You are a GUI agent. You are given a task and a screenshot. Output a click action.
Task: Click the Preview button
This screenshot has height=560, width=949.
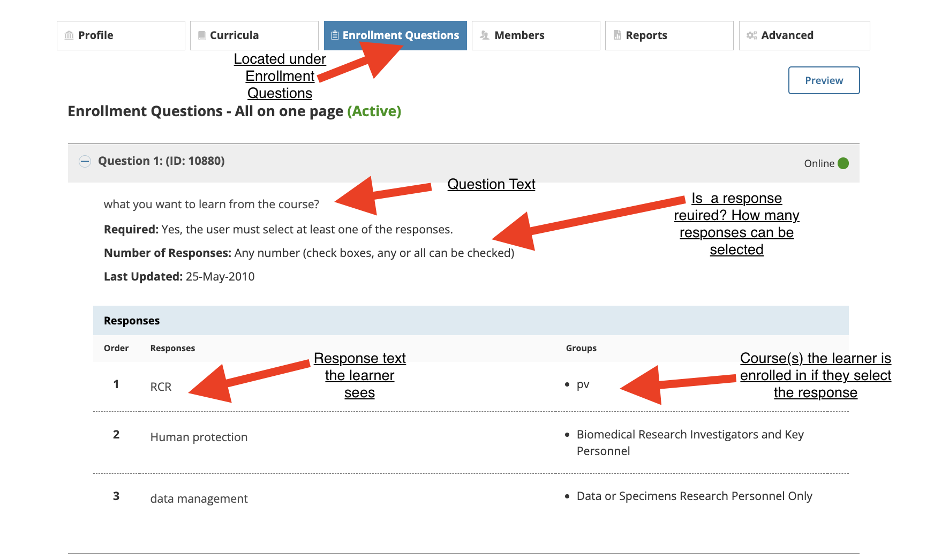click(824, 80)
